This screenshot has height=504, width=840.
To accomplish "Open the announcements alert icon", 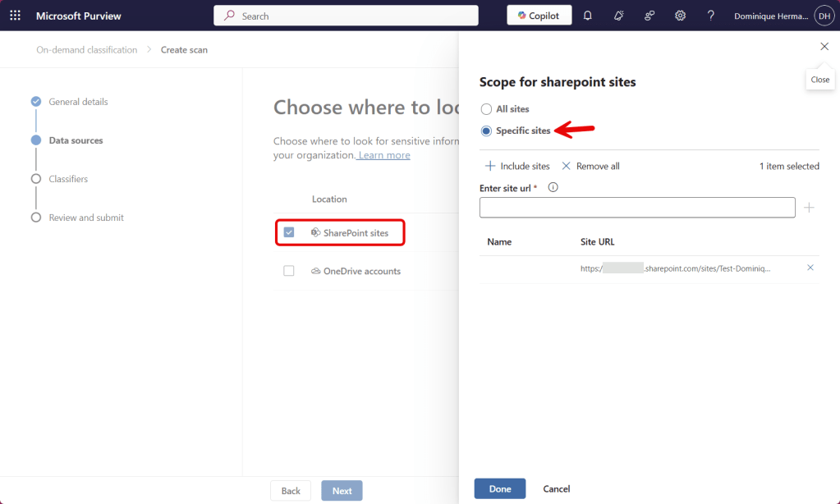I will (618, 15).
